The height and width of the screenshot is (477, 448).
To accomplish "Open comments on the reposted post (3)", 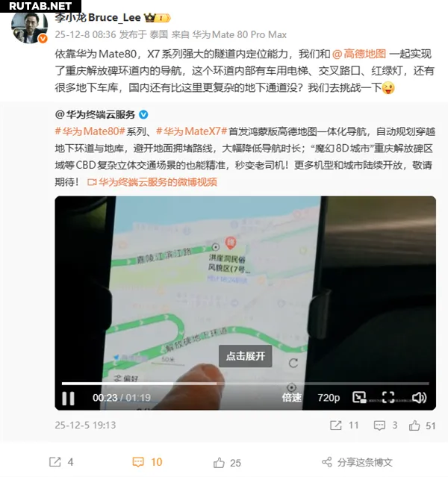I will click(x=385, y=425).
